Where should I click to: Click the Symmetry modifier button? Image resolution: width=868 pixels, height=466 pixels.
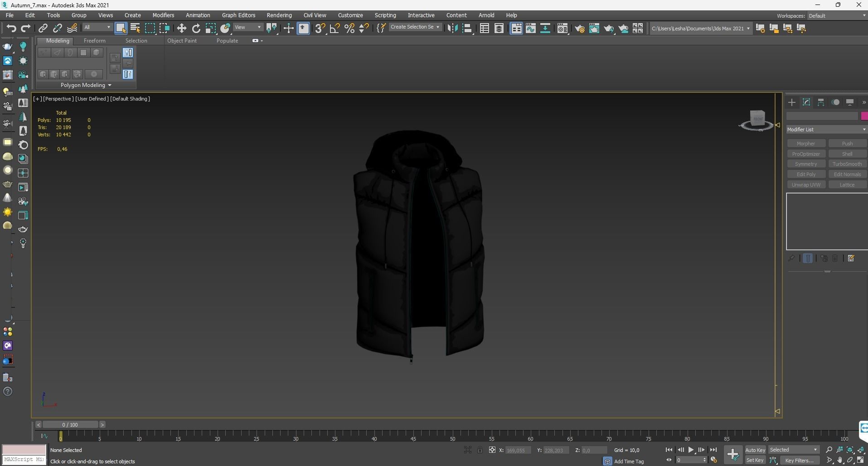coord(806,164)
